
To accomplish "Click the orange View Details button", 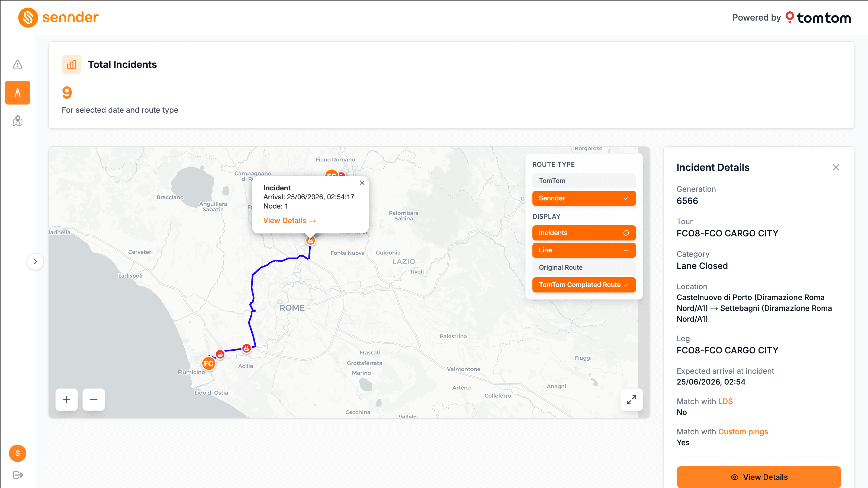I will [x=759, y=477].
